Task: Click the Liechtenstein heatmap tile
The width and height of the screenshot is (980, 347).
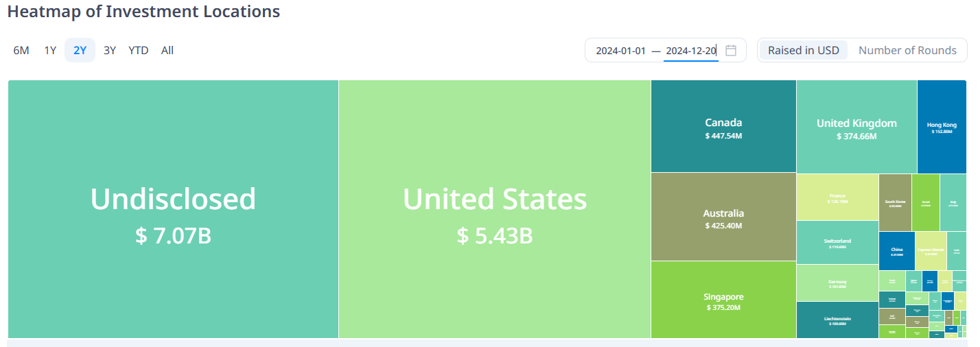Action: [837, 320]
